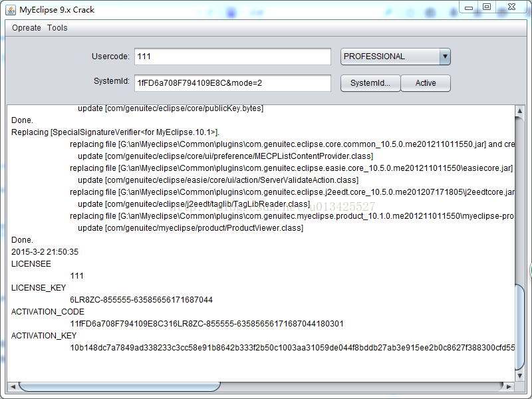Screen dimensions: 532x399
Task: Click the replacing file j2eedtcore.jar log line
Action: pyautogui.click(x=292, y=192)
